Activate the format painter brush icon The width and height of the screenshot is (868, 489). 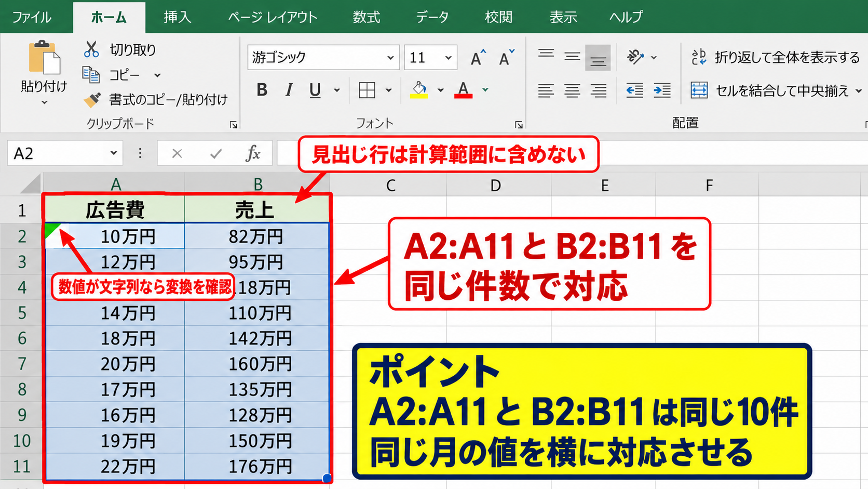coord(92,99)
